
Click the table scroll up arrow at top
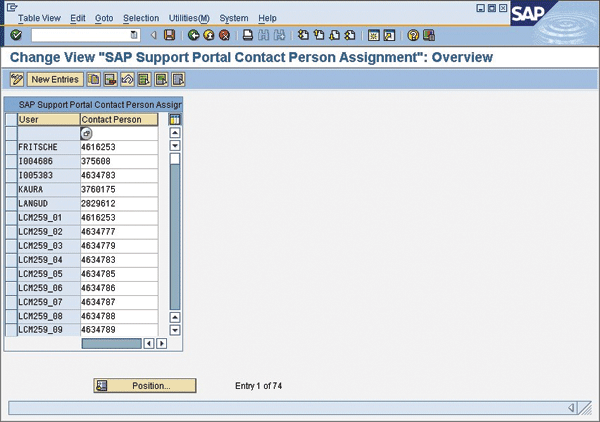175,133
